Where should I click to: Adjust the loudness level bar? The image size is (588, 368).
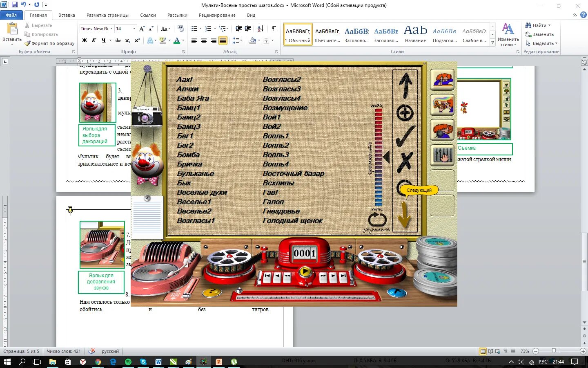[379, 157]
